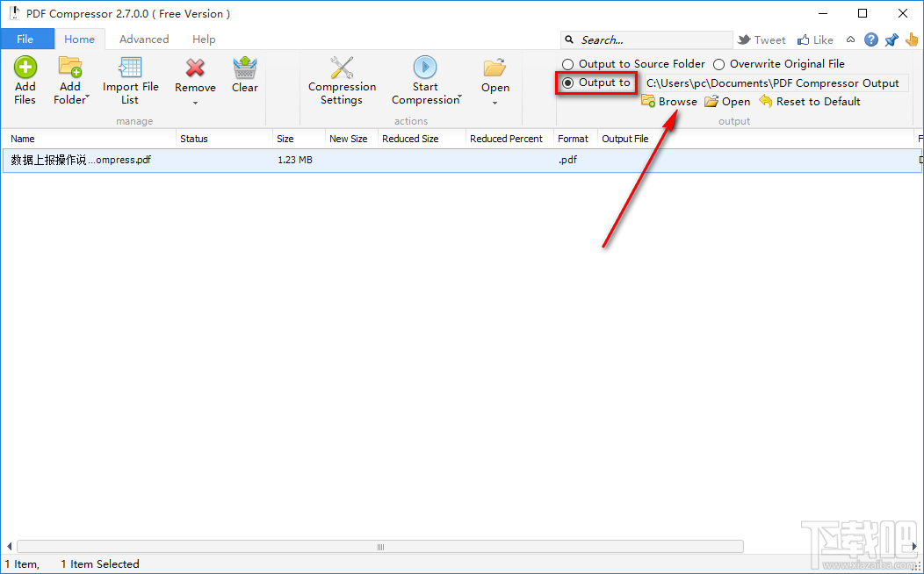Select the Output to radio button
The image size is (924, 574).
[x=567, y=83]
